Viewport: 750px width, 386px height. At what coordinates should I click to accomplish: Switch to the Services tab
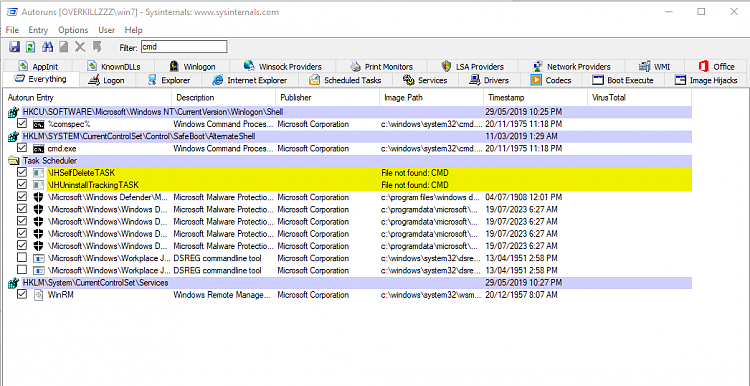point(425,80)
